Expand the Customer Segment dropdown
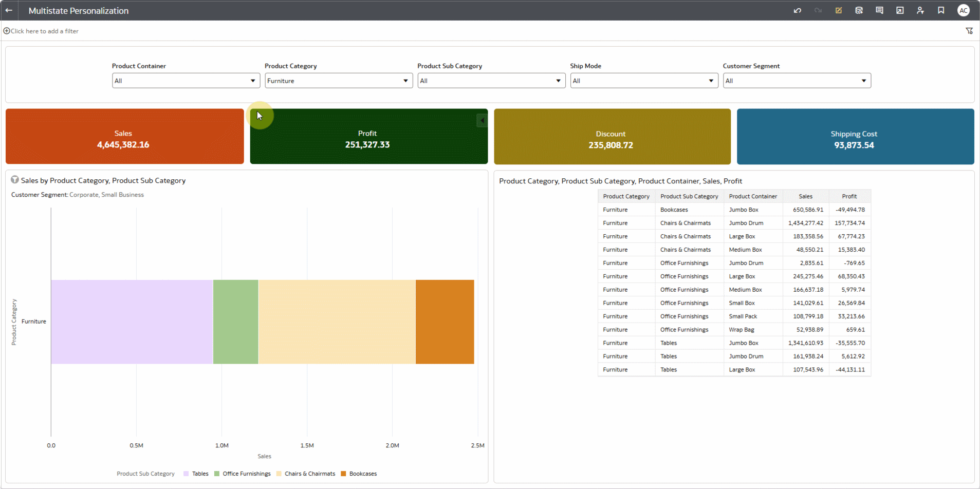The height and width of the screenshot is (489, 980). click(x=797, y=81)
